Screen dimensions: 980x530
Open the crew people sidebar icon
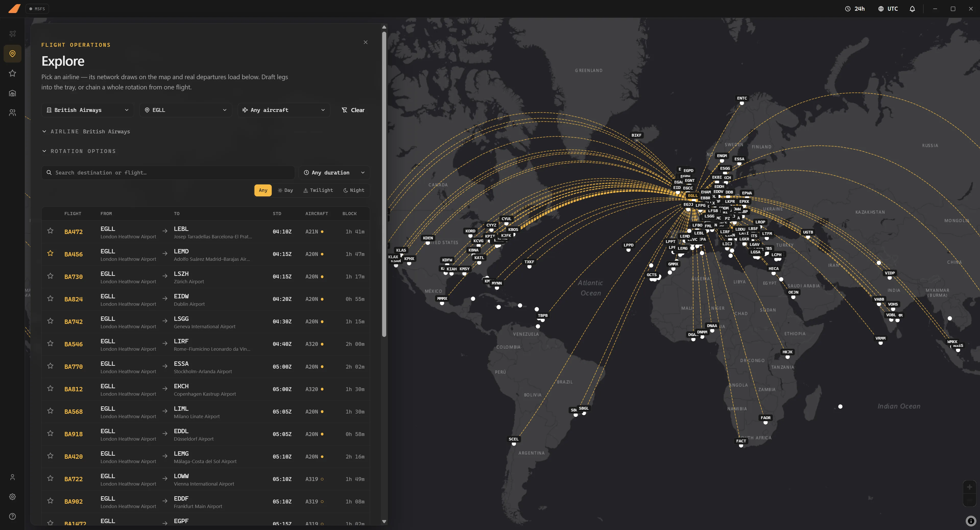coord(13,113)
